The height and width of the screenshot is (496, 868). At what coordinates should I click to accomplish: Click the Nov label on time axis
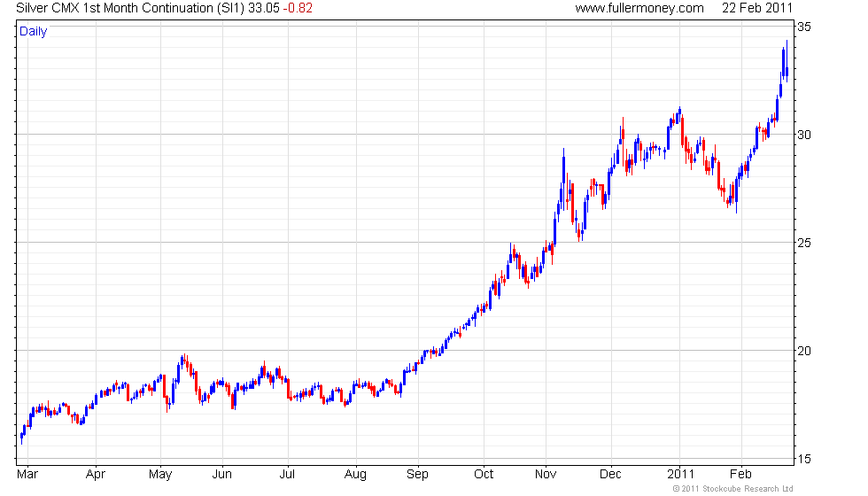pyautogui.click(x=546, y=475)
